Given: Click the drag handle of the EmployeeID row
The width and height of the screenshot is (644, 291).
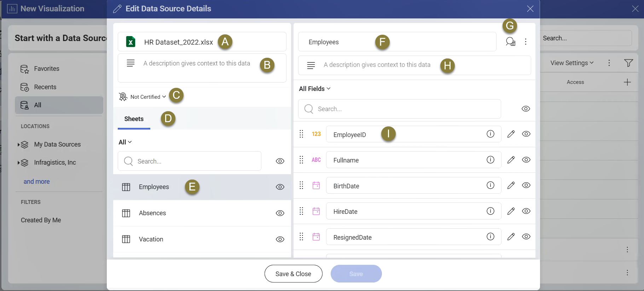Looking at the screenshot, I should 301,134.
